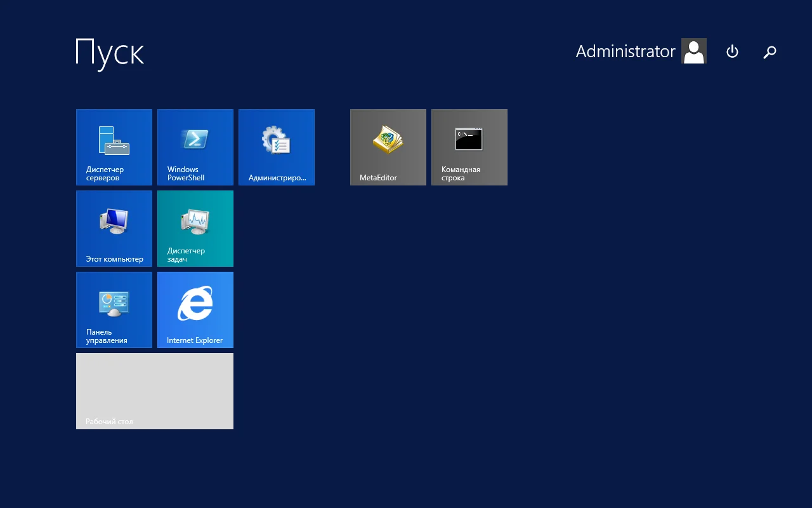Viewport: 812px width, 508px height.
Task: Launch the Диспетчер задач tile
Action: [x=195, y=229]
